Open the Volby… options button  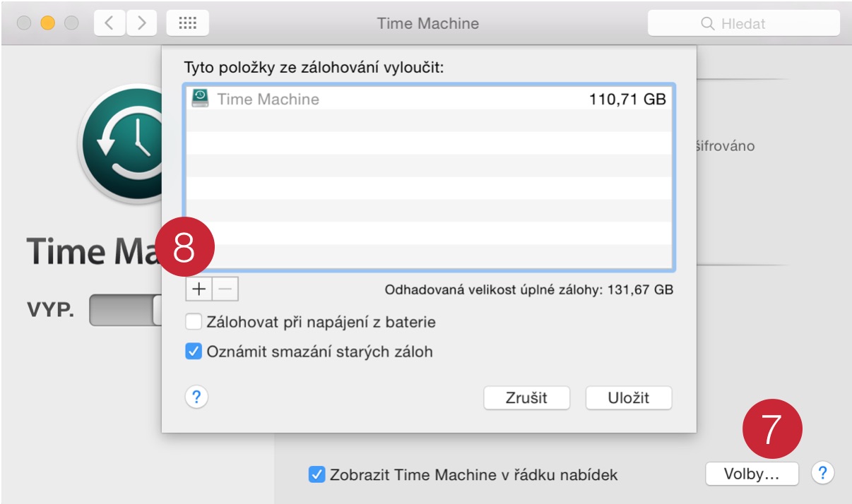point(752,474)
